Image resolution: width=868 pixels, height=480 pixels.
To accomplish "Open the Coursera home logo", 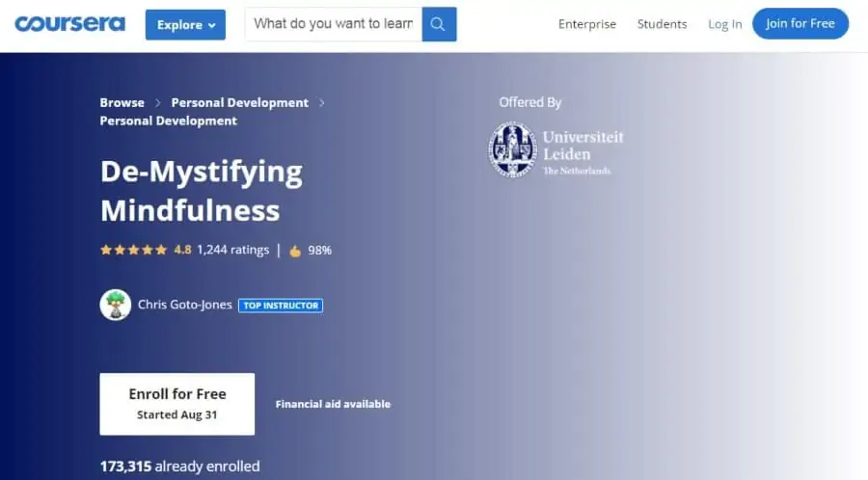I will pyautogui.click(x=69, y=24).
